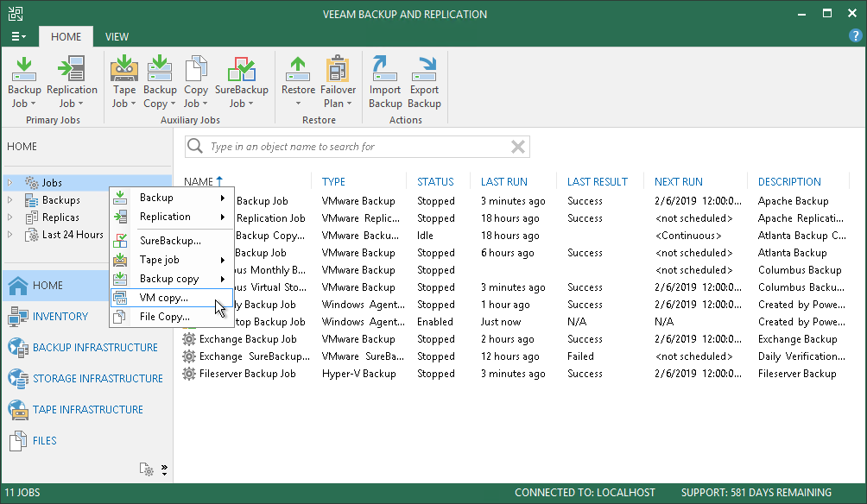This screenshot has width=867, height=504.
Task: Open the Failover Plan ribbon icon
Action: (338, 82)
